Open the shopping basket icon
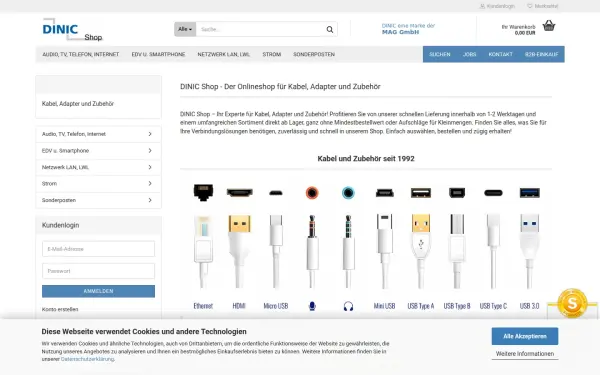The width and height of the screenshot is (600, 375). 549,26
